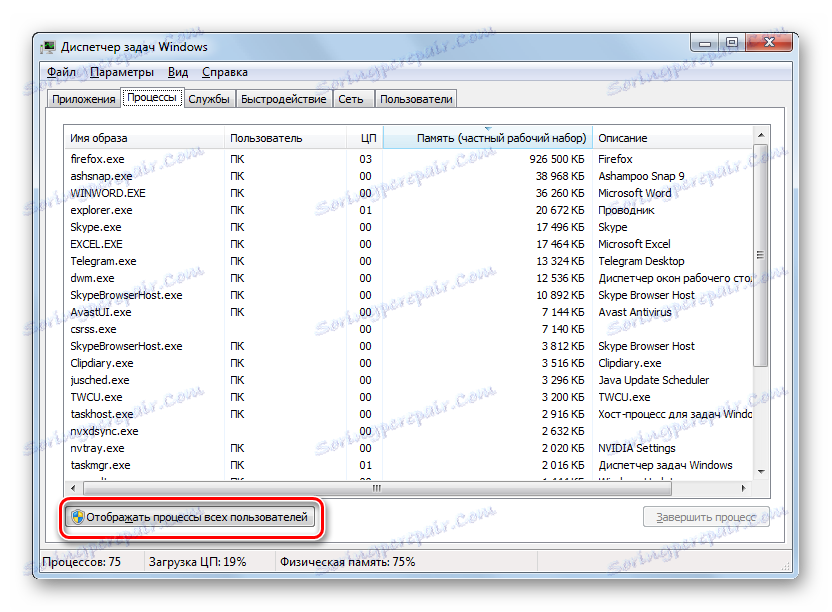Click the Telegram Desktop description
Viewport: 832px width, 612px height.
(641, 261)
